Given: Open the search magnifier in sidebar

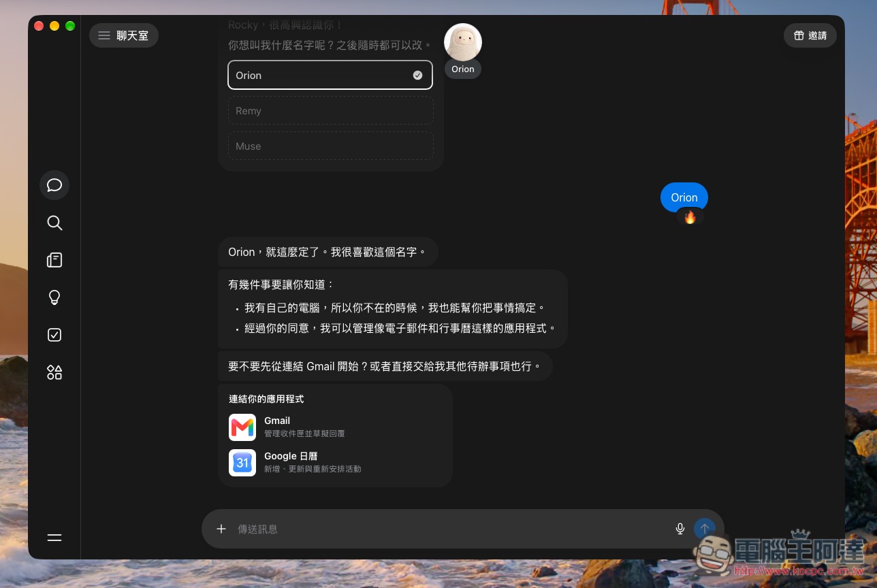Looking at the screenshot, I should 54,223.
